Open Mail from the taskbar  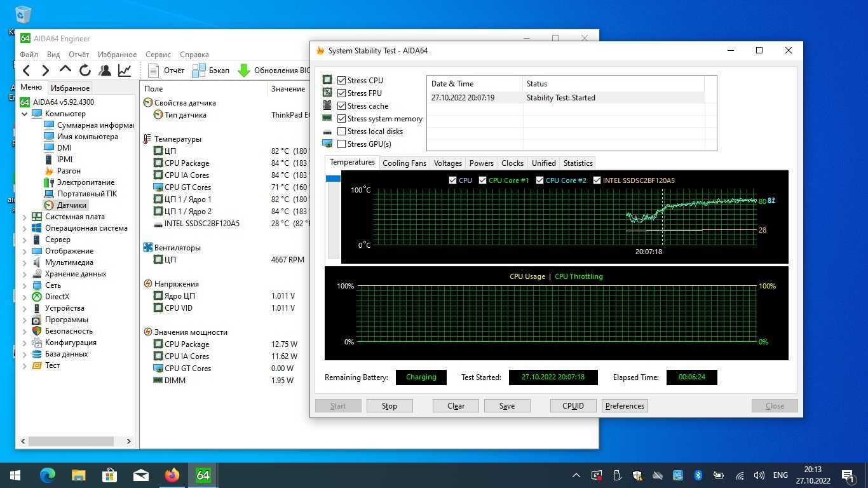click(140, 475)
